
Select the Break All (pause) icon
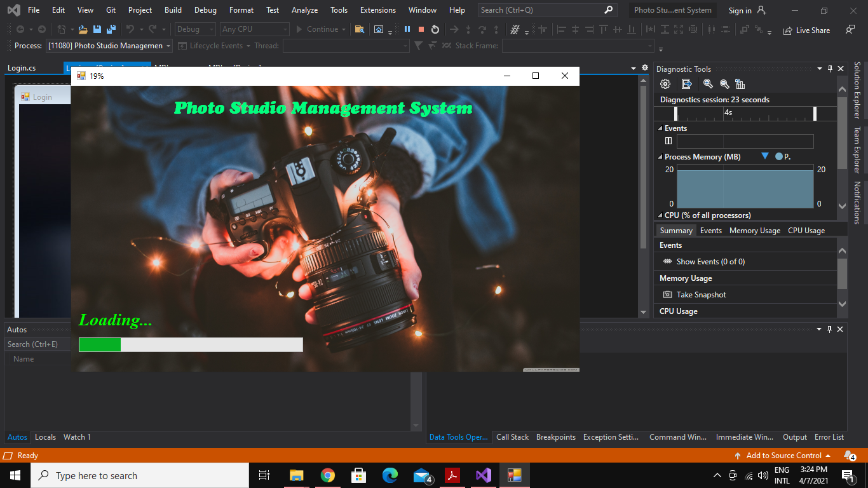(x=406, y=29)
